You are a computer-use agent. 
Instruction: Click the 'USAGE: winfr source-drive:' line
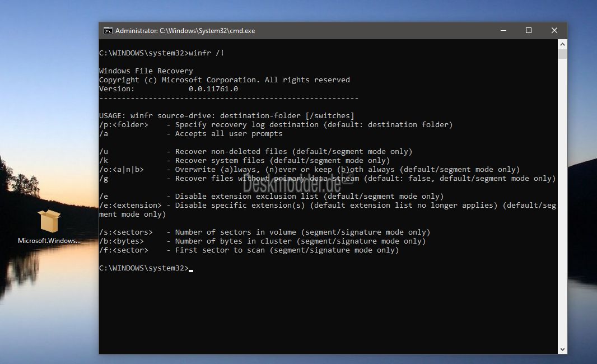click(x=227, y=116)
